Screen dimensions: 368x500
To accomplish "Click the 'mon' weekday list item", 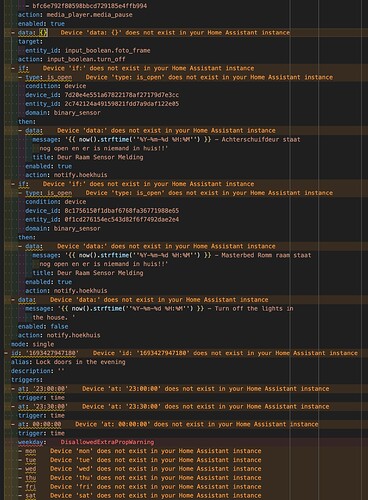I will coord(30,451).
